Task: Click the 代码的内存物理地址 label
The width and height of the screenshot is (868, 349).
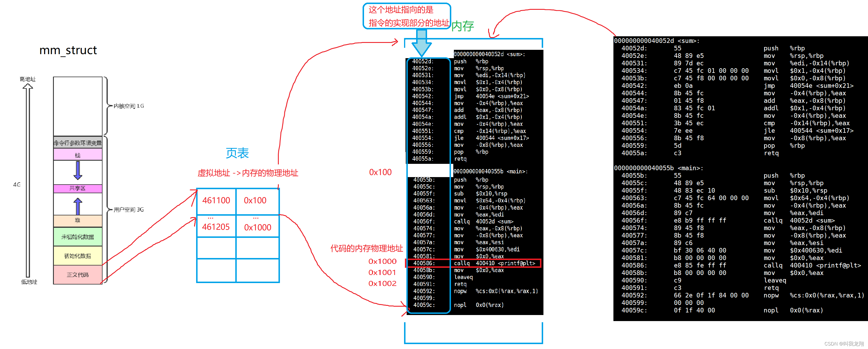Action: pyautogui.click(x=367, y=248)
